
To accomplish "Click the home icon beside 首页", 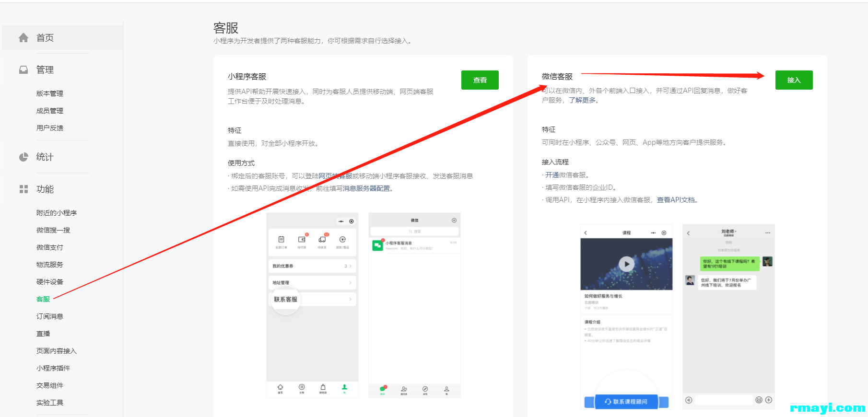I will [x=23, y=38].
